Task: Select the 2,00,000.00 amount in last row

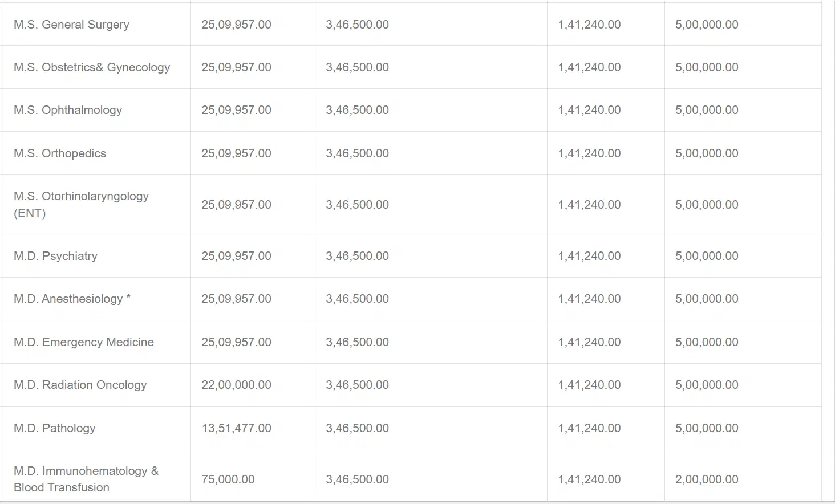Action: pos(707,479)
